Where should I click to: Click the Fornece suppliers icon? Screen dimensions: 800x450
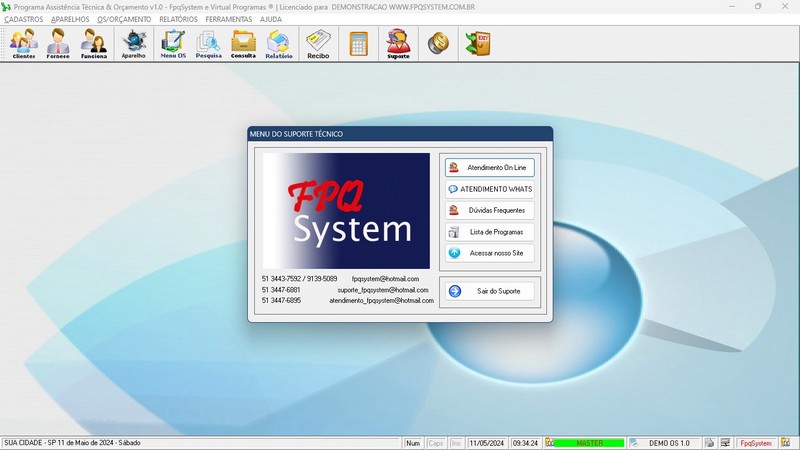pyautogui.click(x=59, y=44)
